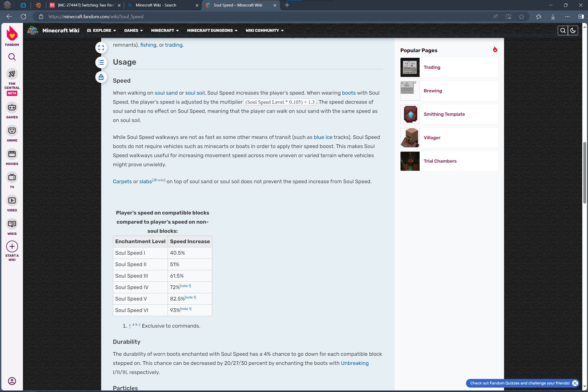Click the page lock icon
Screen dimensions: 588x392
pyautogui.click(x=101, y=77)
